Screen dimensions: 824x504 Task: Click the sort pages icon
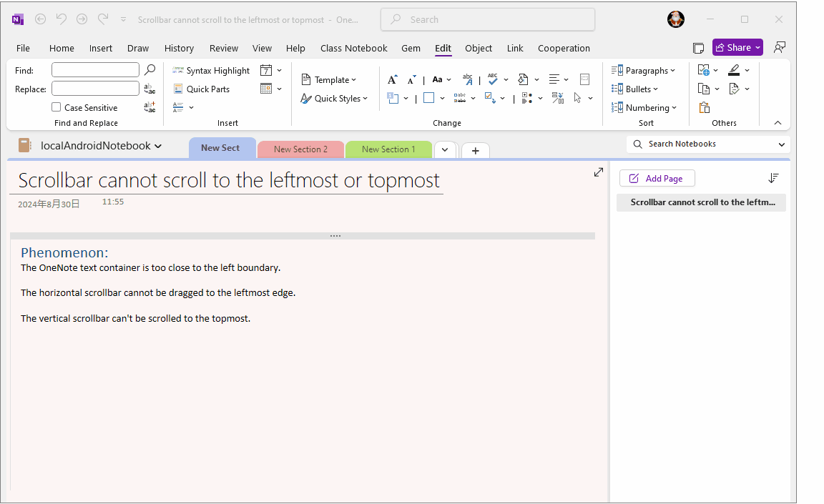point(773,178)
